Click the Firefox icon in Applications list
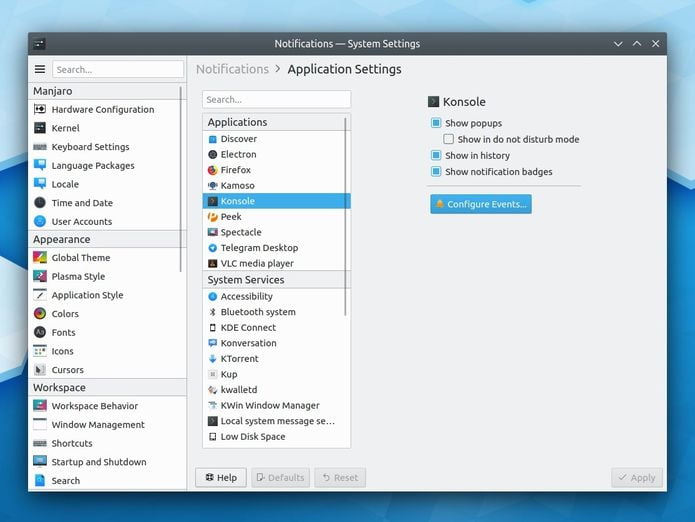695x522 pixels. click(x=213, y=170)
